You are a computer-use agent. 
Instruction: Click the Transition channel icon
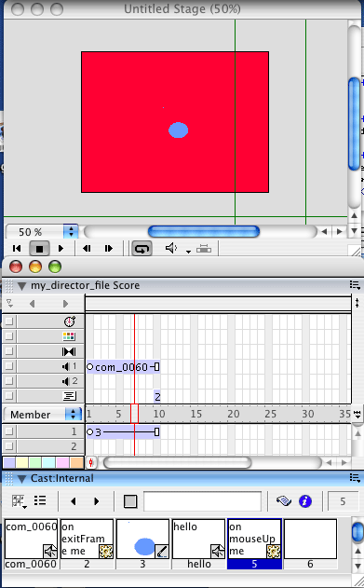[69, 351]
